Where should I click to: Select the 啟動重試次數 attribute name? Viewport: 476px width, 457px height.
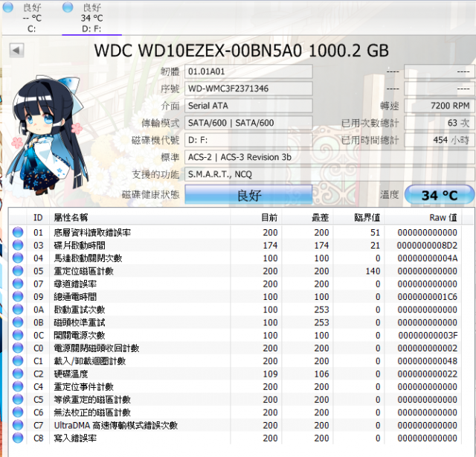[80, 310]
